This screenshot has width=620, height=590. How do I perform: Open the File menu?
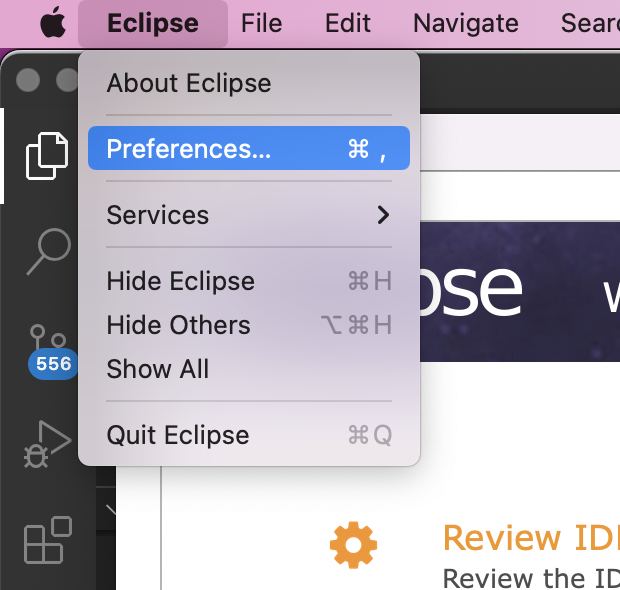[262, 23]
